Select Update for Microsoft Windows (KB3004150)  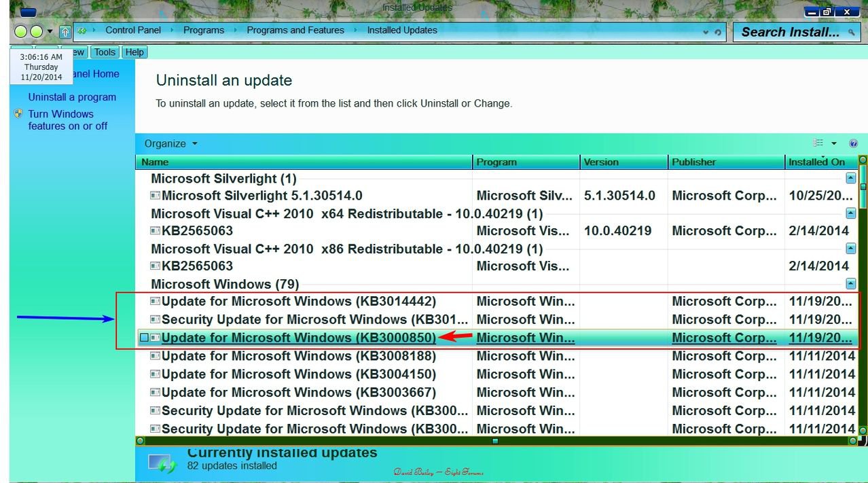pyautogui.click(x=299, y=374)
